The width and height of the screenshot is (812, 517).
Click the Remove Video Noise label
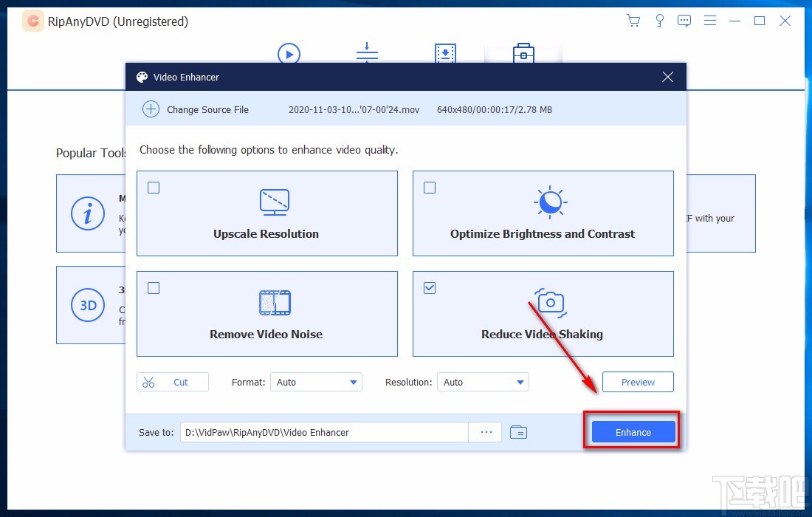266,334
